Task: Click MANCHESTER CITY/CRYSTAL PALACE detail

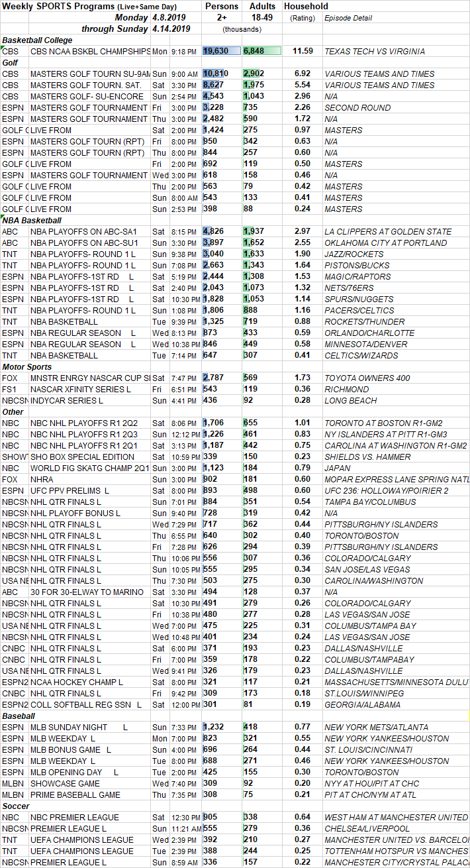Action: click(x=396, y=862)
